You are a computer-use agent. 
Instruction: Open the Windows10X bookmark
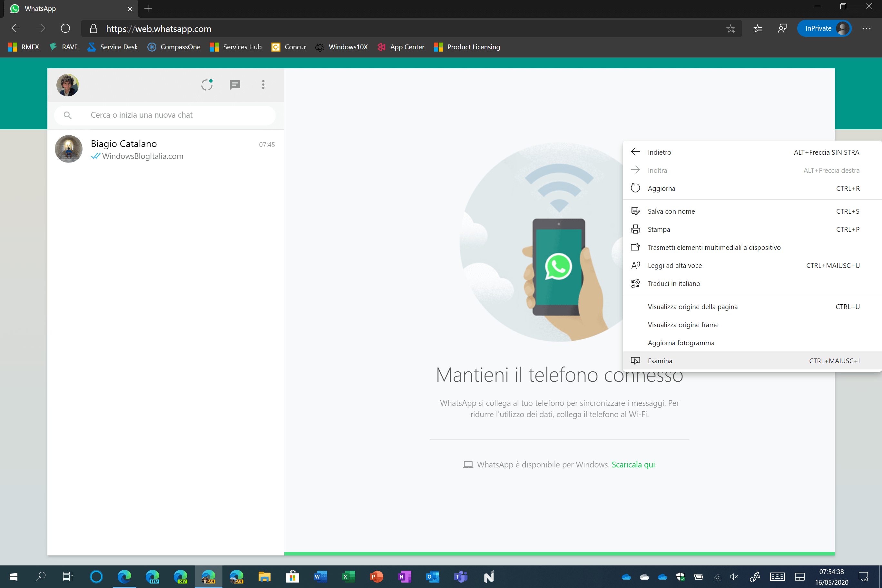click(x=341, y=47)
